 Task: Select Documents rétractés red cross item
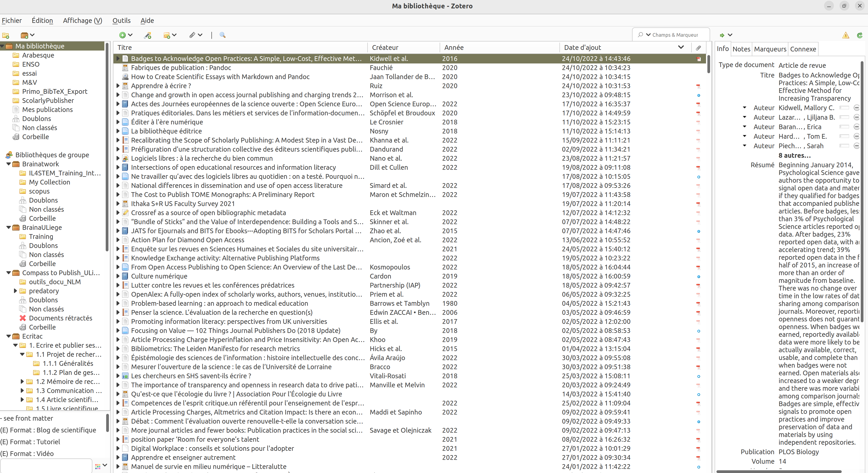(x=61, y=318)
